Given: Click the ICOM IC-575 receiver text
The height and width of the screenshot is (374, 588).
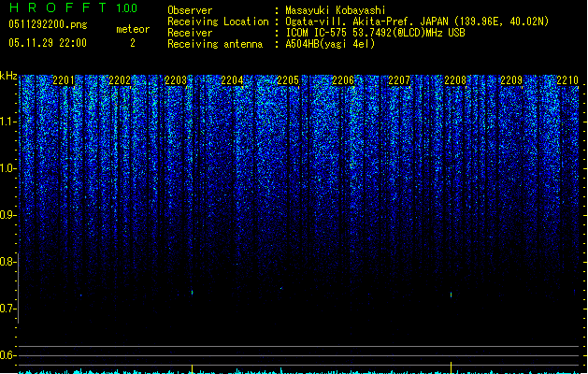Looking at the screenshot, I should click(x=376, y=33).
